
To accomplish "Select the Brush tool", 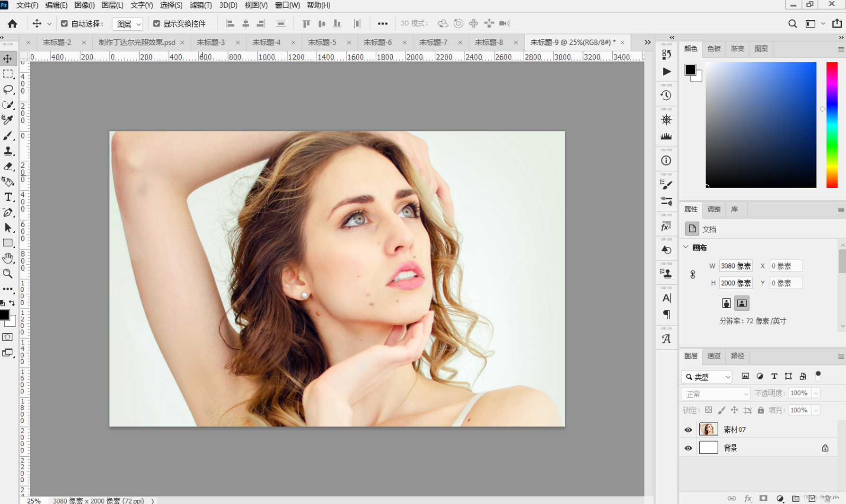I will tap(8, 136).
